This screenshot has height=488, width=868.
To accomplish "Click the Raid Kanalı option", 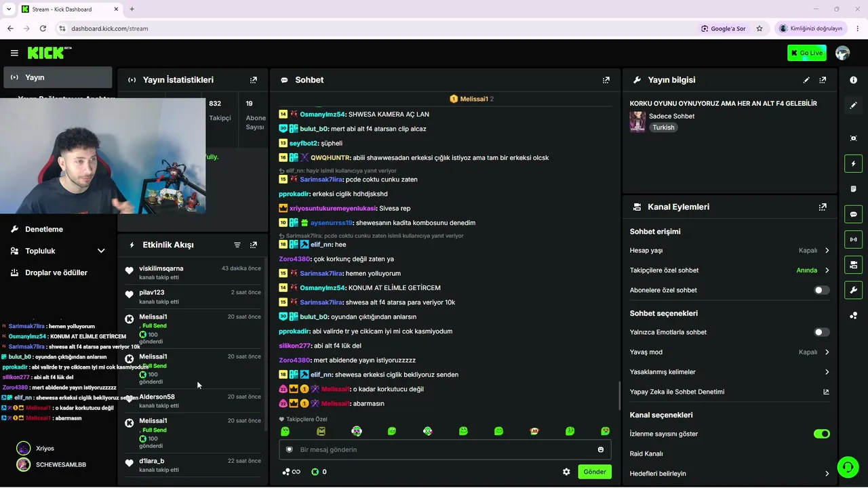I will pyautogui.click(x=646, y=454).
